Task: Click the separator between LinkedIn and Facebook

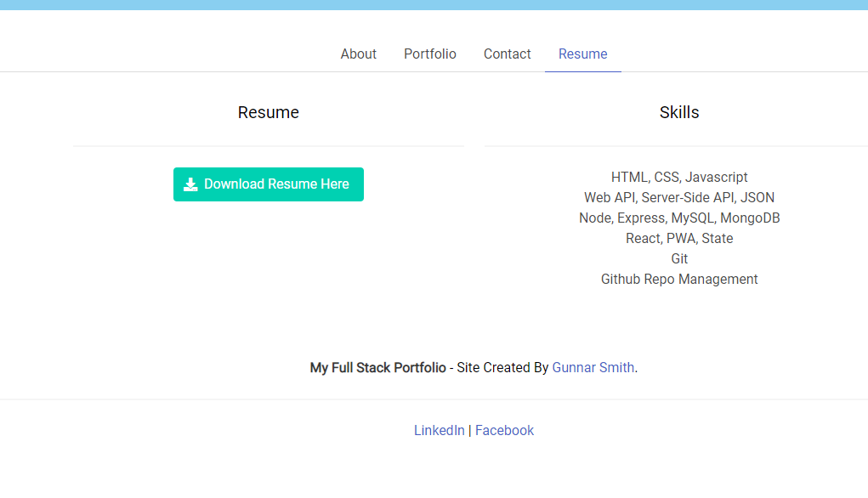Action: click(470, 430)
